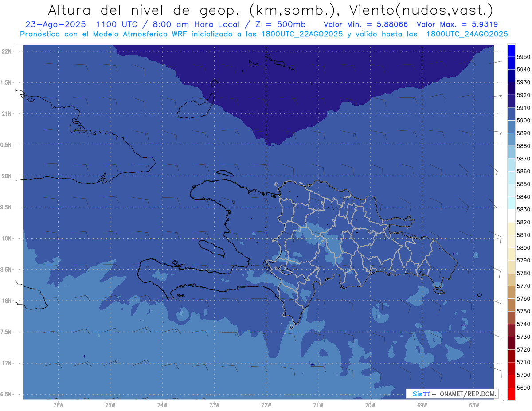
Task: Click the dark maroon swatch between 5720 and 5730
Action: pos(511,343)
